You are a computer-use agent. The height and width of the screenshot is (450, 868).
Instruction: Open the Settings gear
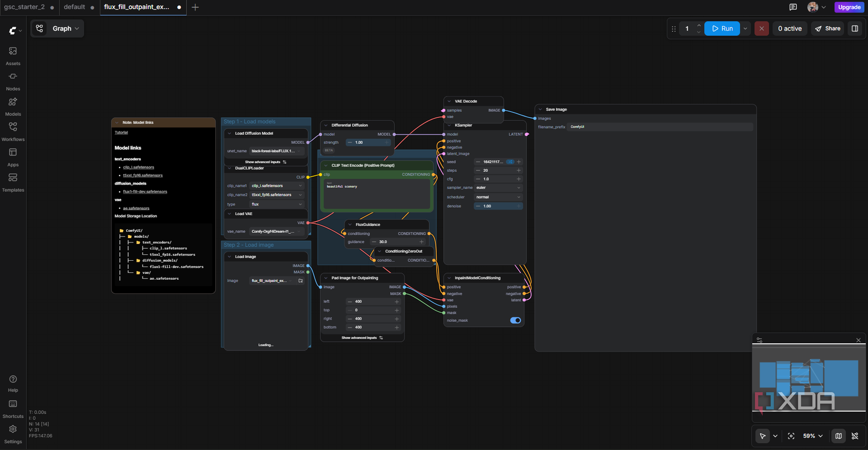(x=13, y=434)
